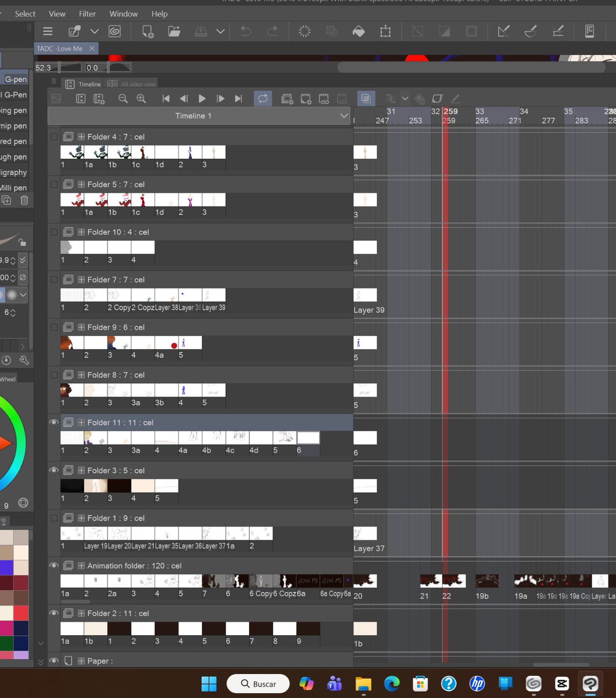Open the command bar hamburger menu

(x=48, y=31)
